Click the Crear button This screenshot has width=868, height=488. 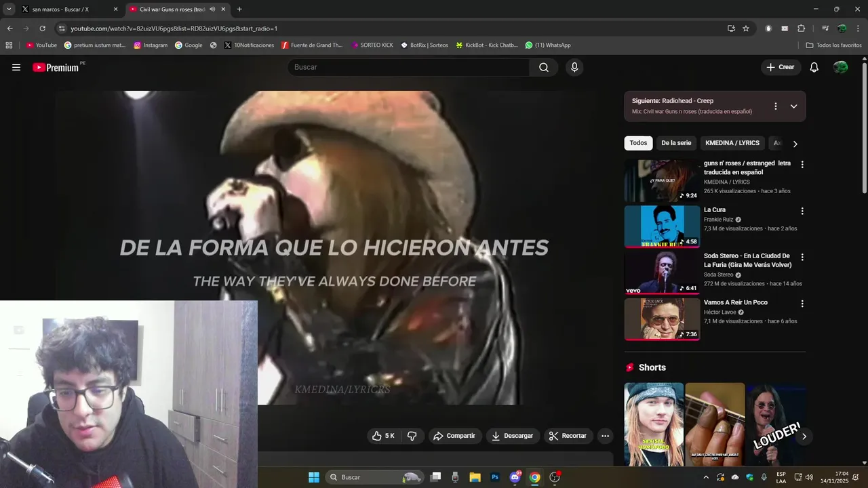[x=781, y=67]
